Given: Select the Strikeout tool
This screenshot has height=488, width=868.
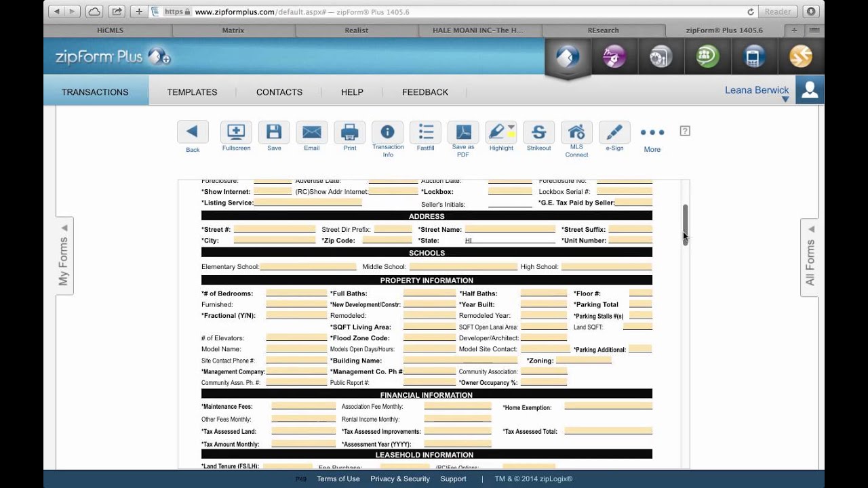Looking at the screenshot, I should [539, 132].
